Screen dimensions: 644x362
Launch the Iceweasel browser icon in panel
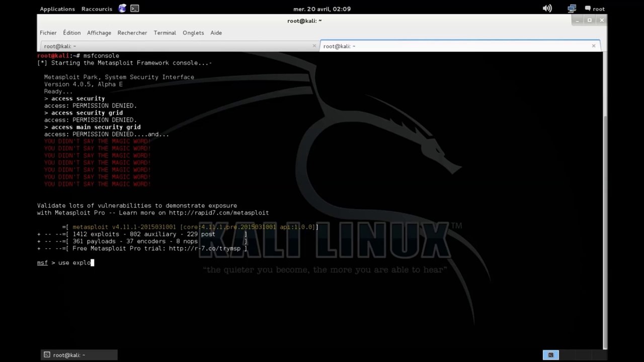(122, 9)
